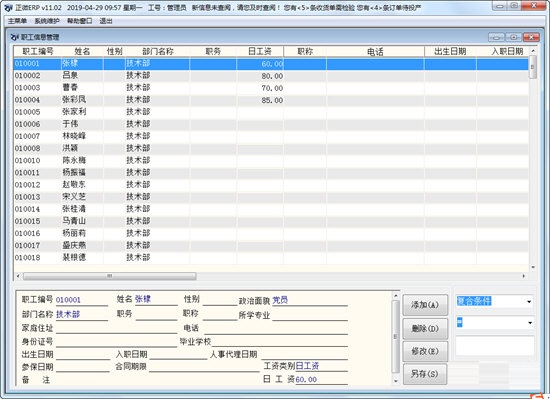Sort by 职工编号 column header

pyautogui.click(x=38, y=52)
